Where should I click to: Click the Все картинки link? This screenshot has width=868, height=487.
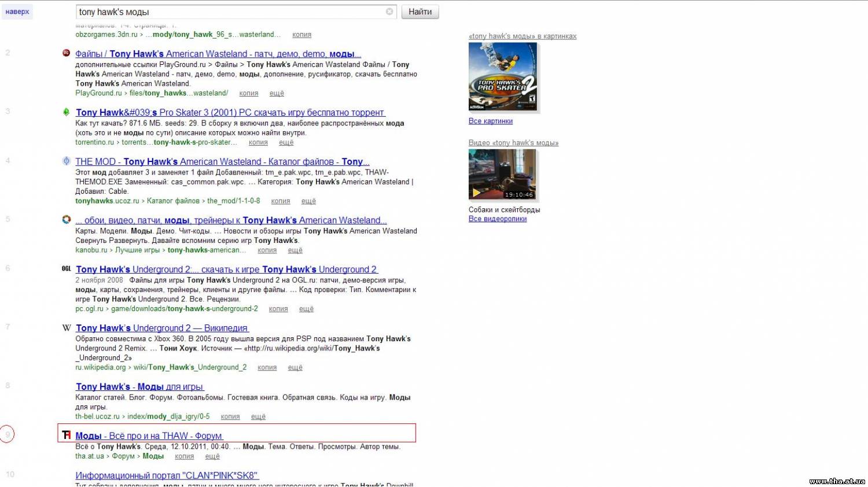[x=491, y=121]
